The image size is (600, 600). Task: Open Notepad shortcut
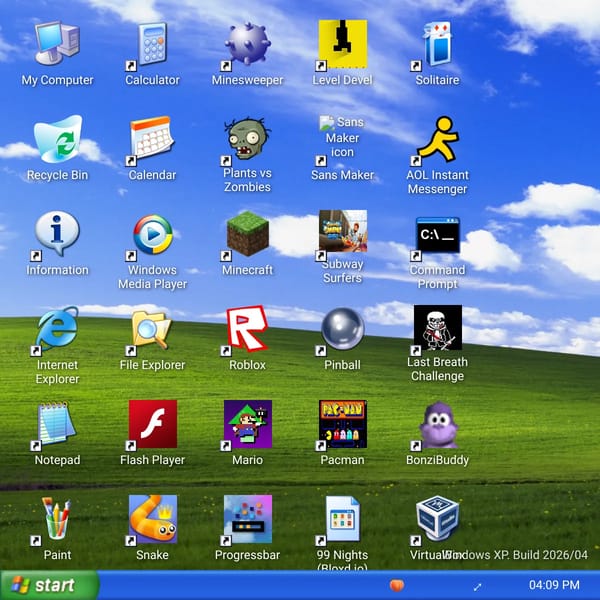tap(57, 424)
